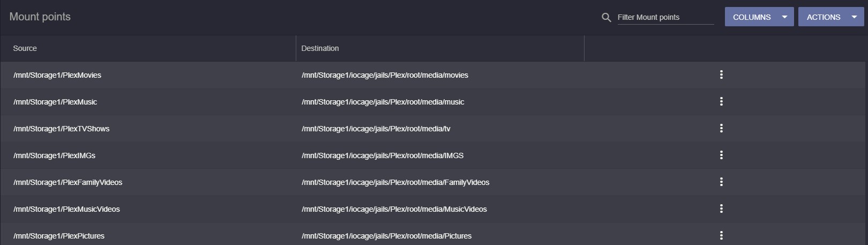Sort by the Source column header
Image resolution: width=868 pixels, height=245 pixels.
(x=25, y=48)
